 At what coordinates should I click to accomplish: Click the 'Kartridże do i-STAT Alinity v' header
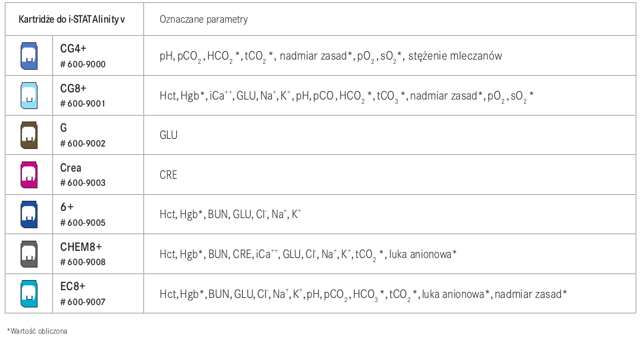(x=72, y=19)
